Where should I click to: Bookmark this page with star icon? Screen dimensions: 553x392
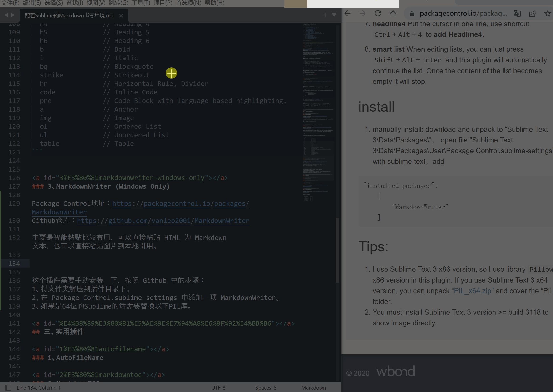point(548,14)
